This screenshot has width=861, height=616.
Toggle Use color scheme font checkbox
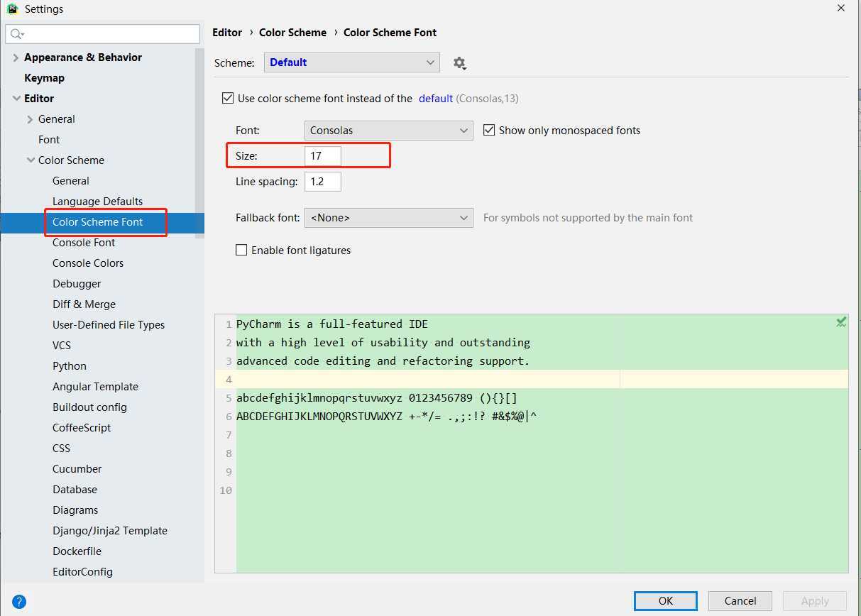228,99
